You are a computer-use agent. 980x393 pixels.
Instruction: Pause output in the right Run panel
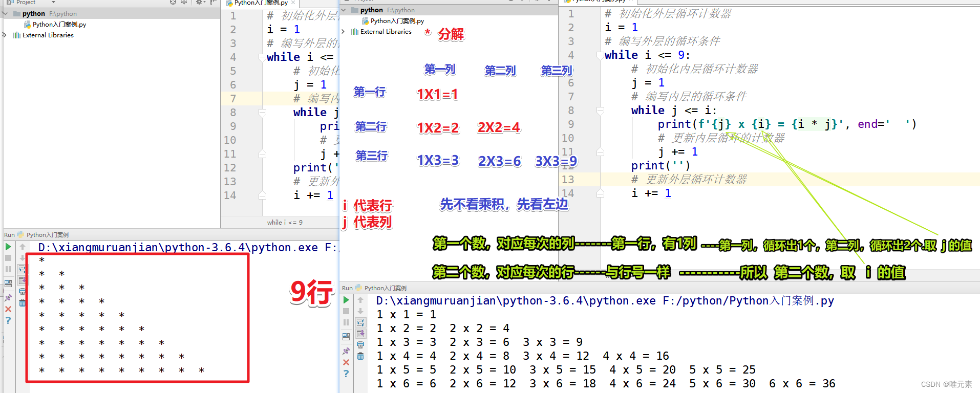click(346, 322)
